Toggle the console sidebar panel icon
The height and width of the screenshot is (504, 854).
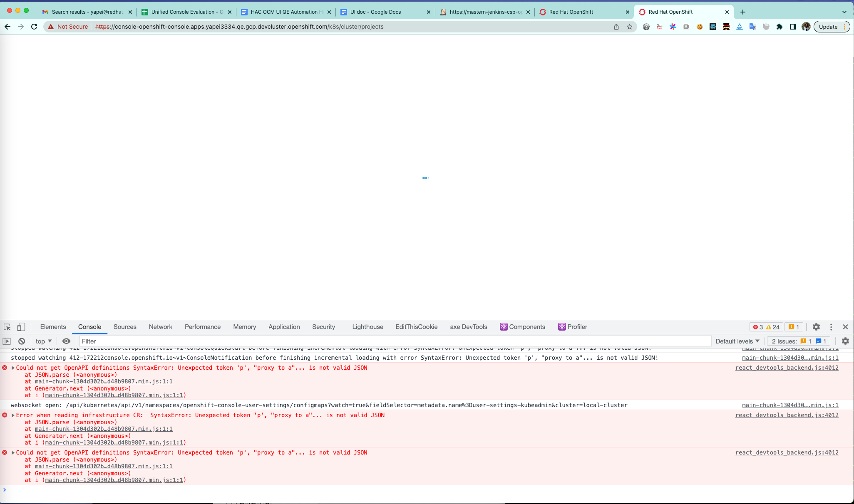point(7,341)
